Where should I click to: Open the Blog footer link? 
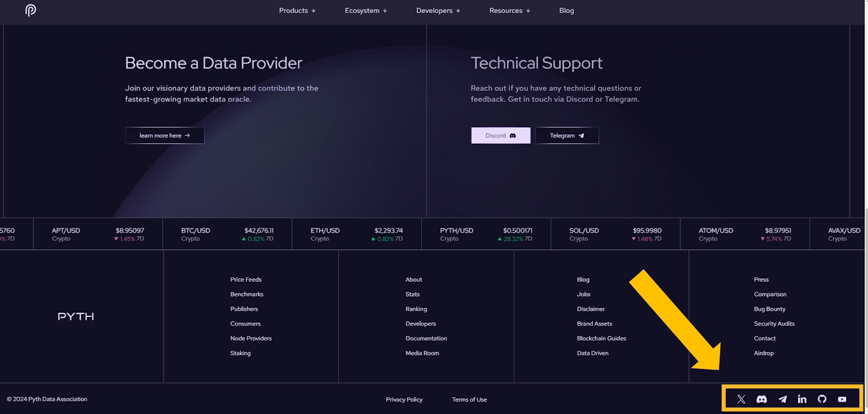(583, 280)
